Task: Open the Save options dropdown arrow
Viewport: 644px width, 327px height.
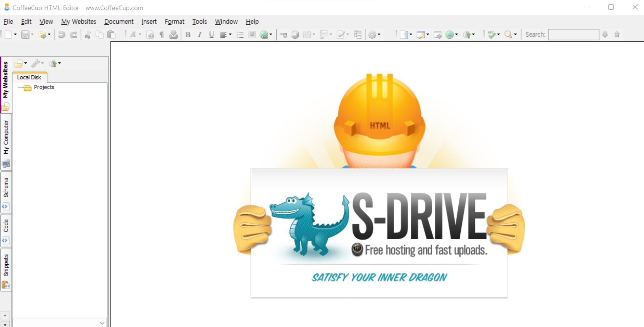Action: [x=32, y=35]
